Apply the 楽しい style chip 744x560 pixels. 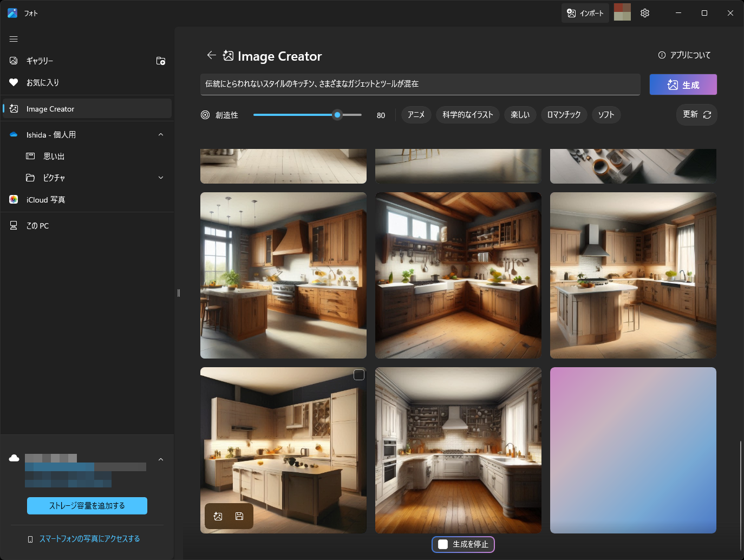click(x=520, y=115)
